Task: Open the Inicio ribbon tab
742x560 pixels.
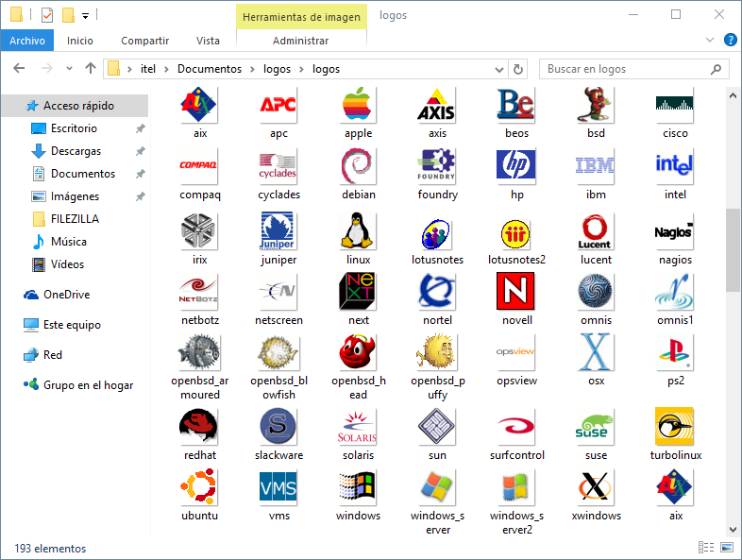Action: click(x=80, y=41)
